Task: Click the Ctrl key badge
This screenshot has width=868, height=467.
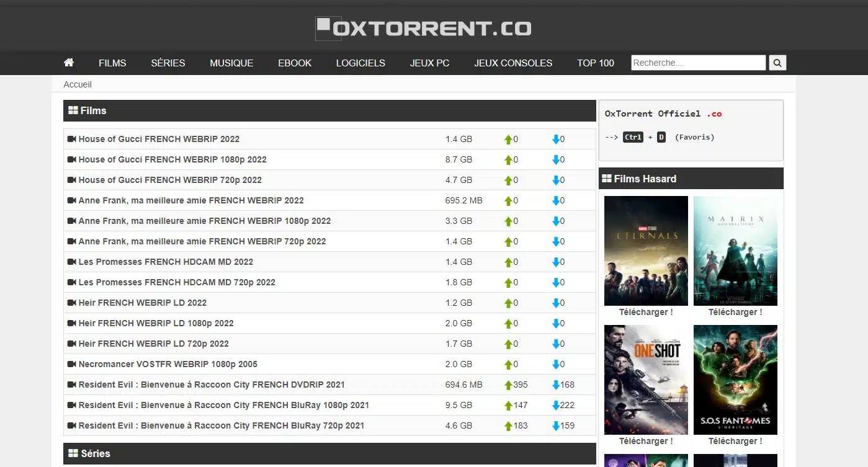Action: [x=633, y=137]
